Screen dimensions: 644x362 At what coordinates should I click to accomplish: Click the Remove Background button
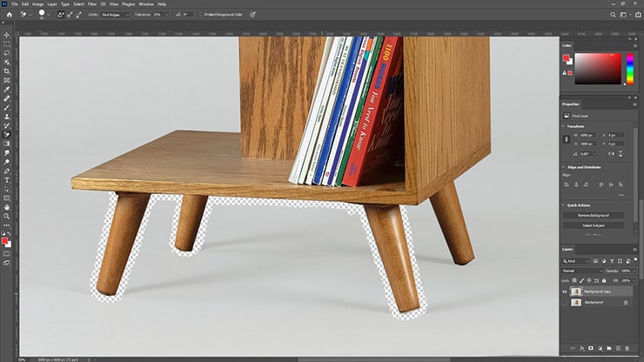click(594, 215)
